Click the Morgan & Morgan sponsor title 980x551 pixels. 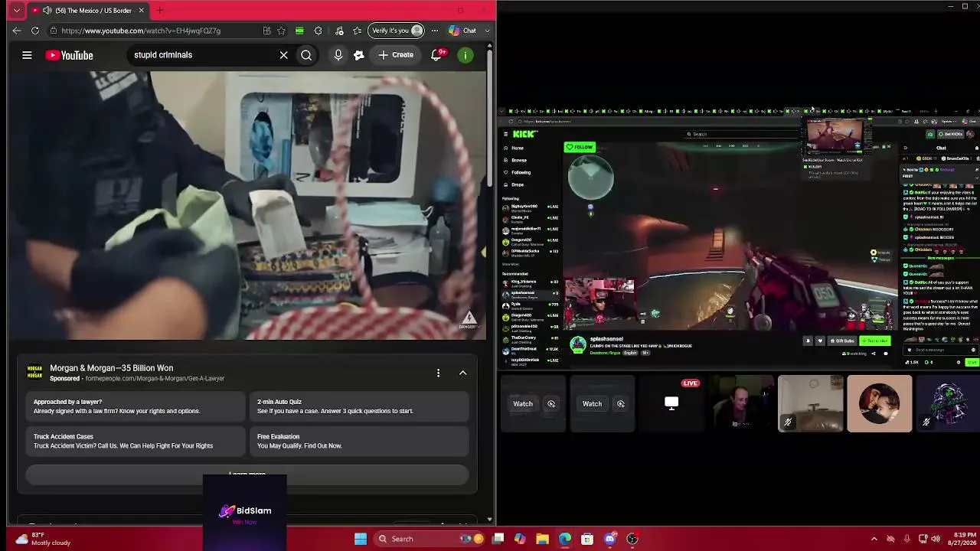point(112,368)
